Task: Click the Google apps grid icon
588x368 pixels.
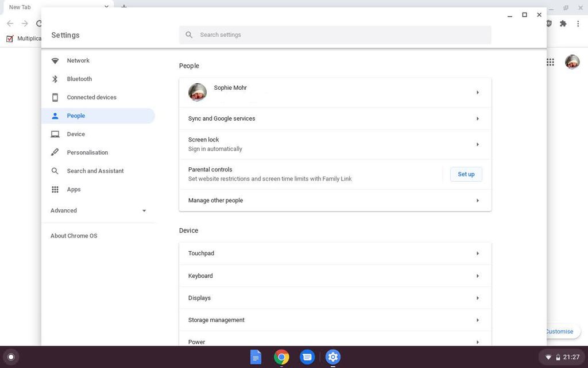Action: click(550, 62)
